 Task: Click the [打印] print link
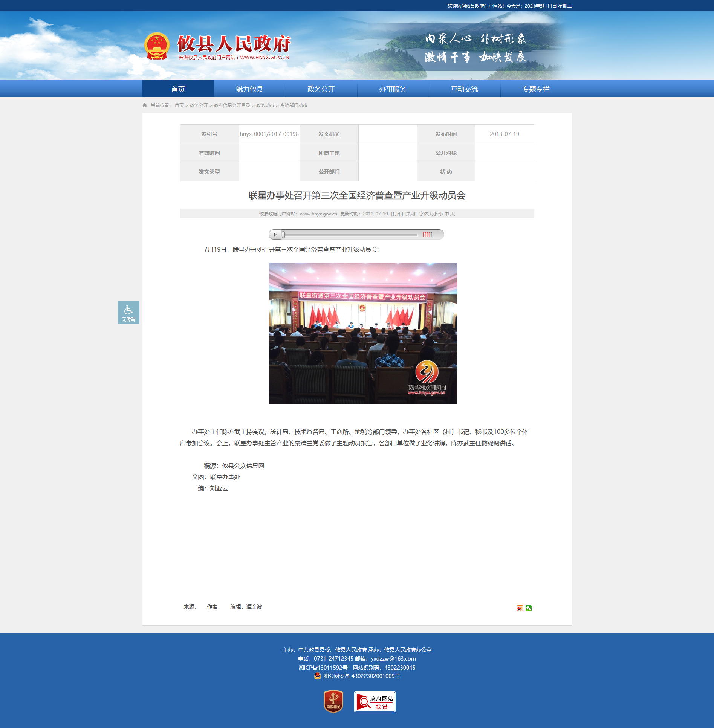[x=397, y=214]
